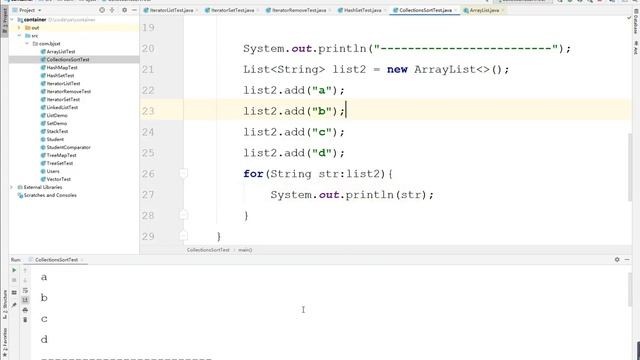Click the down arrow in the Run console

pyautogui.click(x=25, y=280)
